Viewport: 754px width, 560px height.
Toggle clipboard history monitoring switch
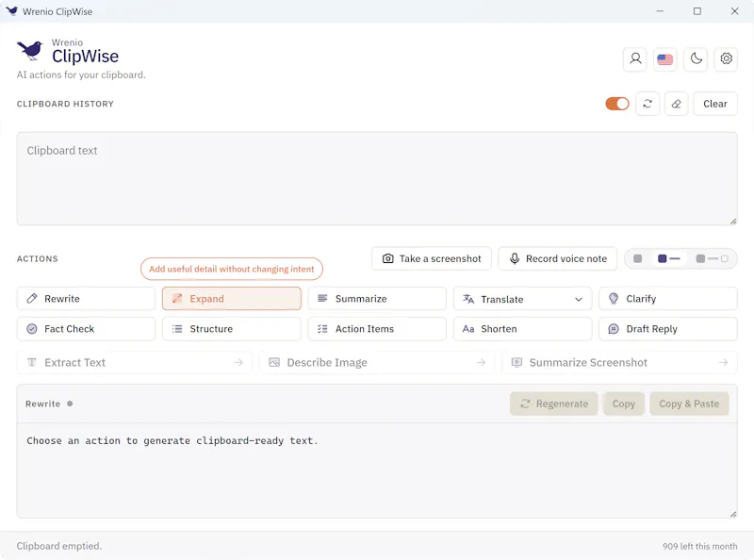point(617,104)
